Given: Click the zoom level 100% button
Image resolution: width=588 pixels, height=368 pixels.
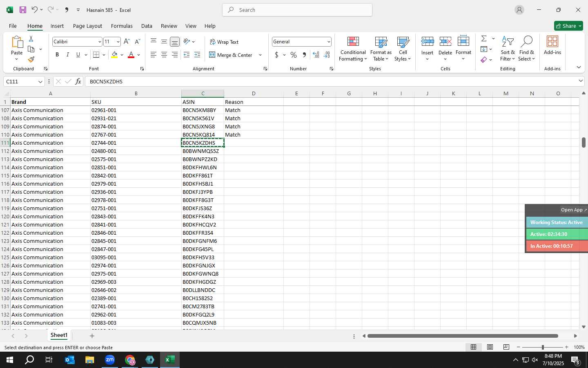Looking at the screenshot, I should coord(579,347).
